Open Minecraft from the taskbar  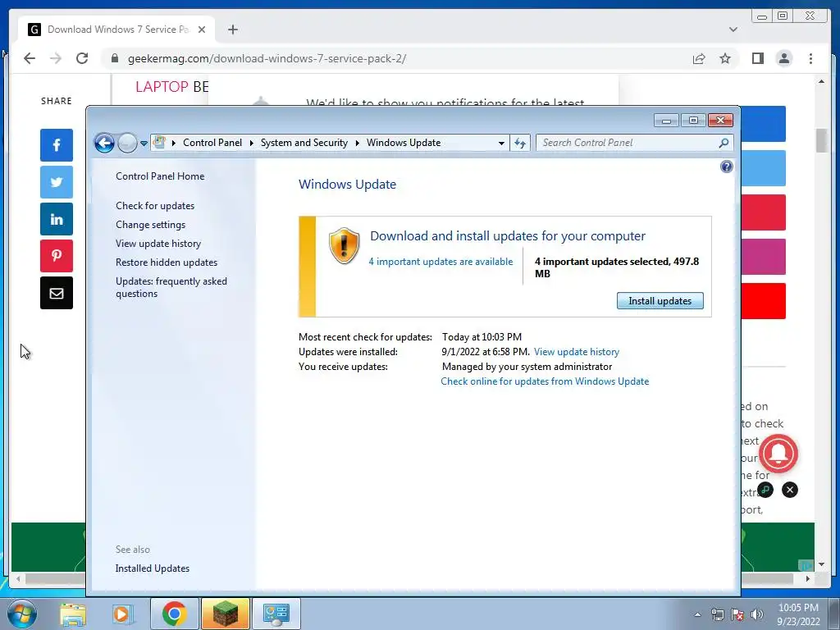225,614
